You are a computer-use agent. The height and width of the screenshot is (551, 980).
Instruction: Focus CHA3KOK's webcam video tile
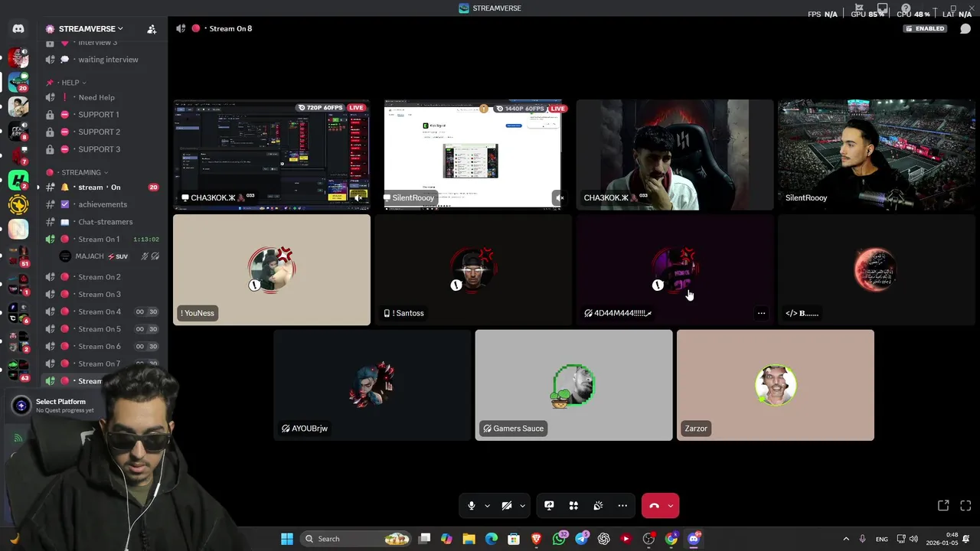tap(675, 155)
